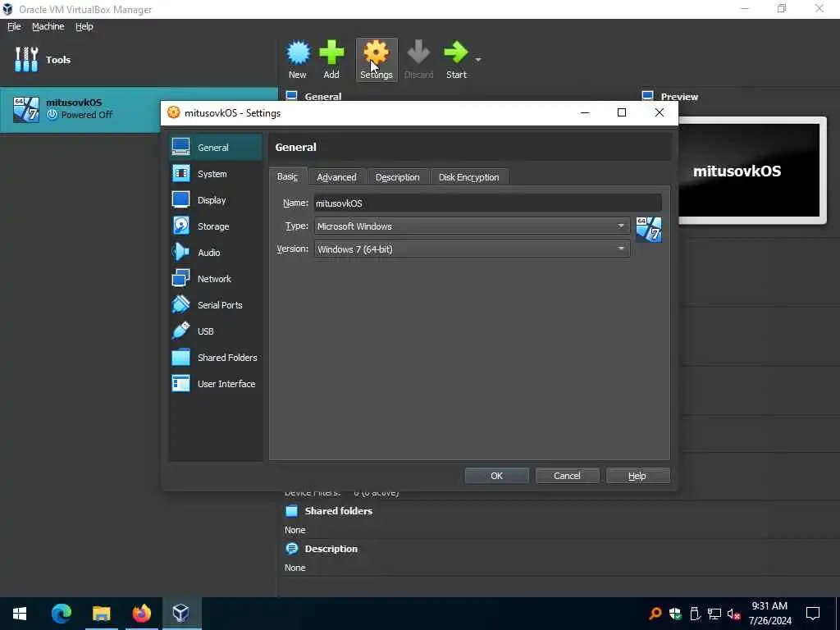Open the System settings category

point(216,174)
